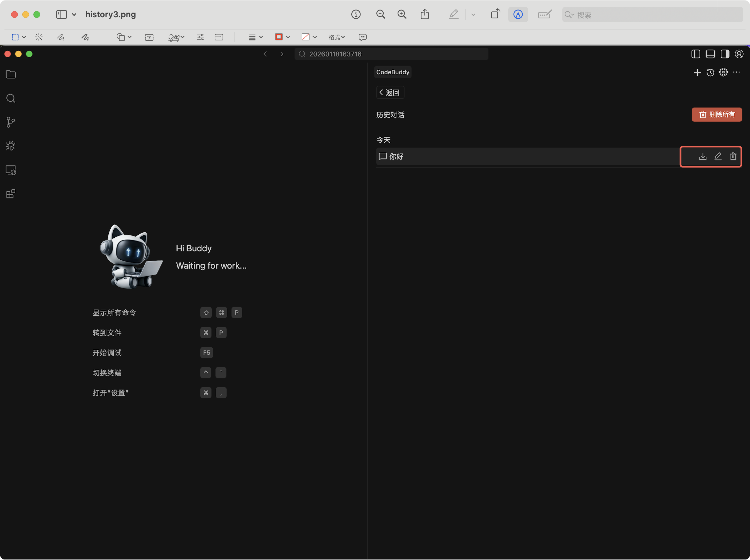Screen dimensions: 750x560
Task: Click the 返回 back button
Action: (x=390, y=92)
